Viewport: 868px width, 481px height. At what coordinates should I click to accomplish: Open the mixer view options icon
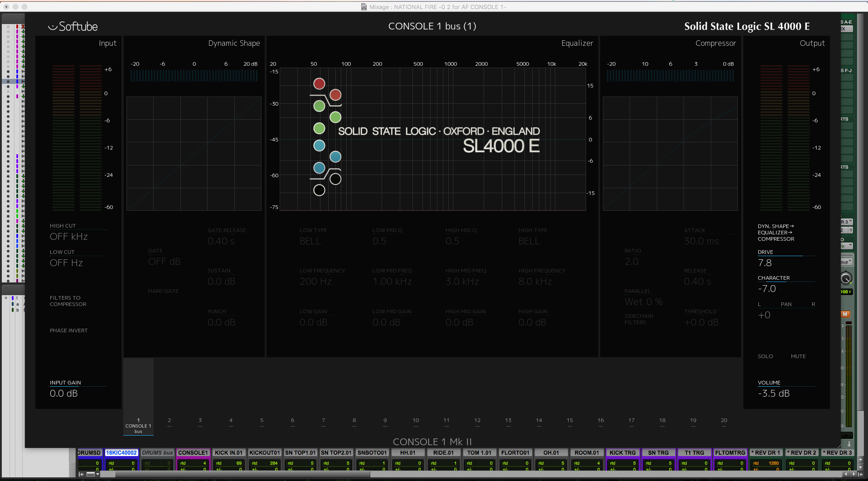click(x=91, y=474)
